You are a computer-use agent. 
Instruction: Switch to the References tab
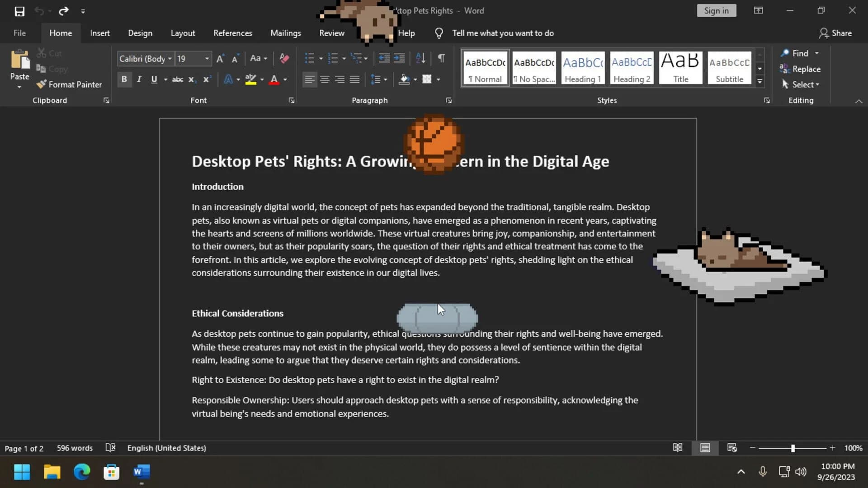pos(233,33)
